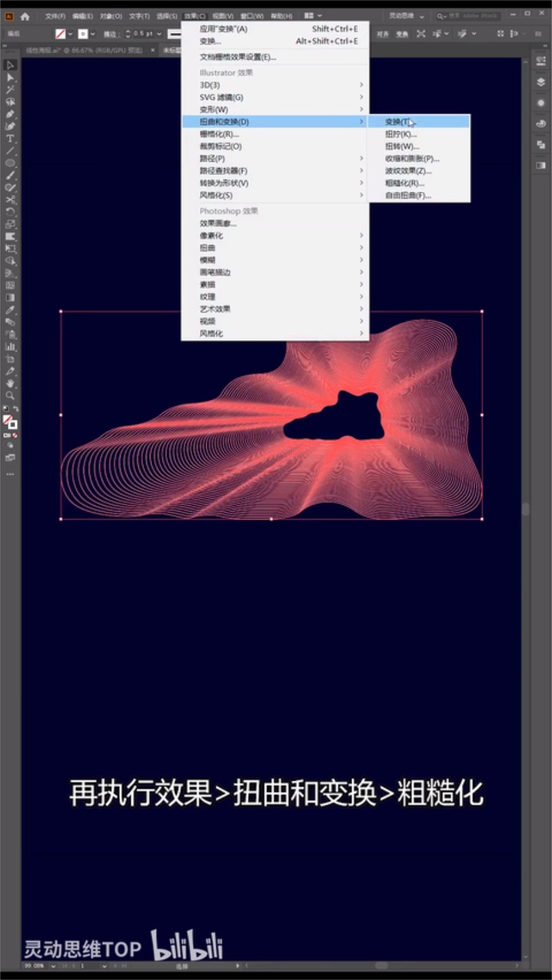This screenshot has width=552, height=980.
Task: Select the Scissors tool
Action: pyautogui.click(x=10, y=200)
